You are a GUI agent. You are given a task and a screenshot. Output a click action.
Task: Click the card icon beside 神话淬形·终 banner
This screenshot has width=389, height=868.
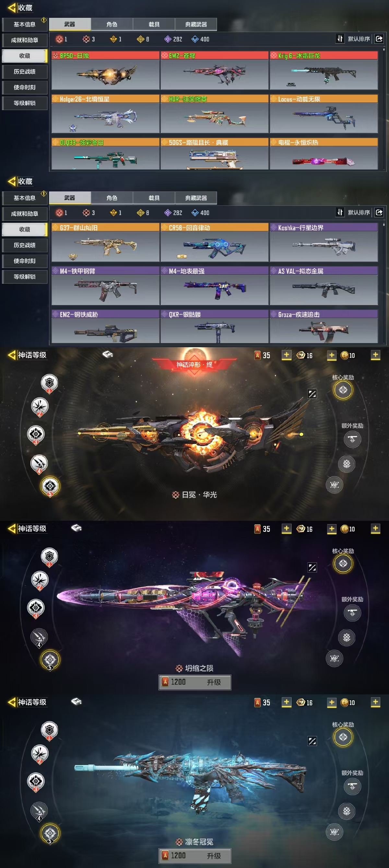pyautogui.click(x=108, y=354)
